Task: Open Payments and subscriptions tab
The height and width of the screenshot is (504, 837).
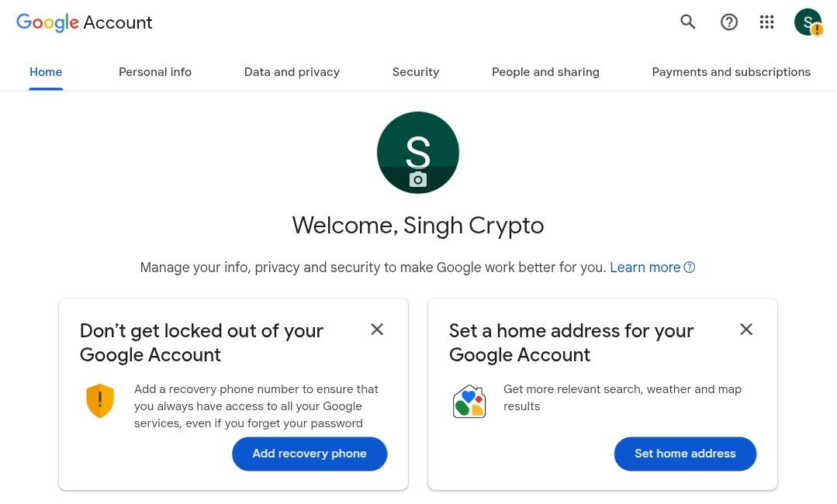Action: coord(731,72)
